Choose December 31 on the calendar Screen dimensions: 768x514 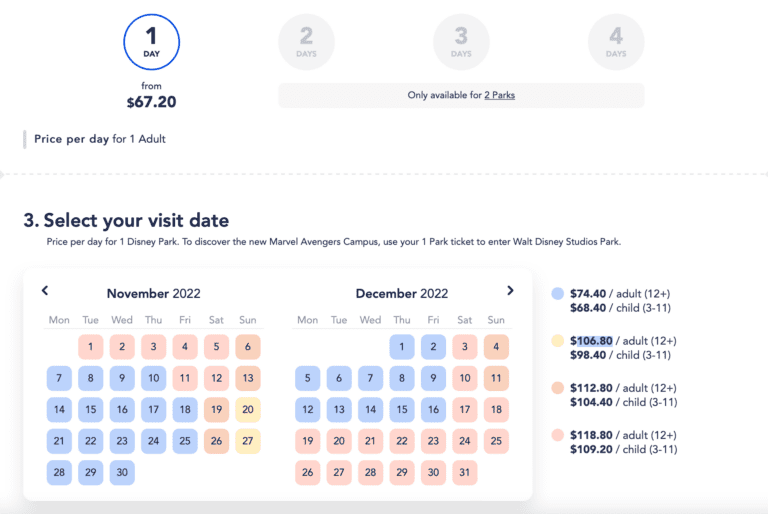click(x=463, y=471)
